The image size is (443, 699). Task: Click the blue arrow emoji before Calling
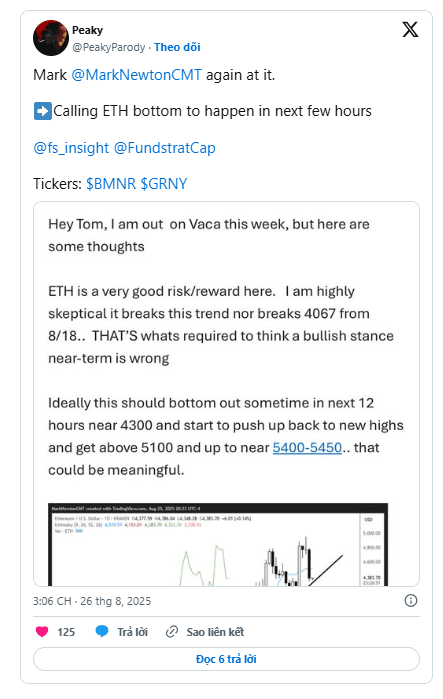click(42, 111)
